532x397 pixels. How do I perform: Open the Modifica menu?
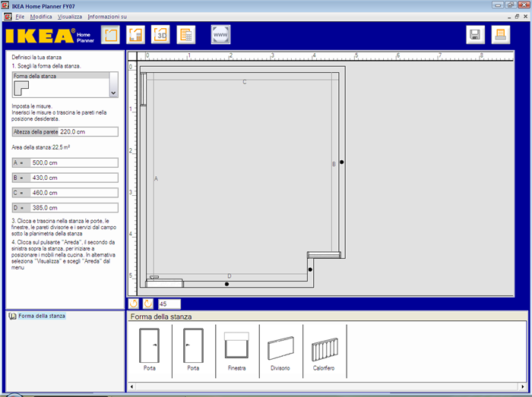pos(41,17)
